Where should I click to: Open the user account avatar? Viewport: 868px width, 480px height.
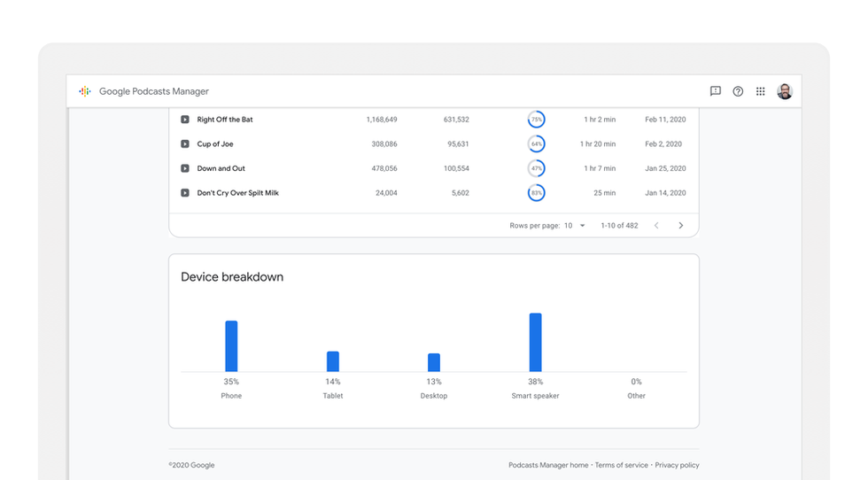(x=785, y=91)
